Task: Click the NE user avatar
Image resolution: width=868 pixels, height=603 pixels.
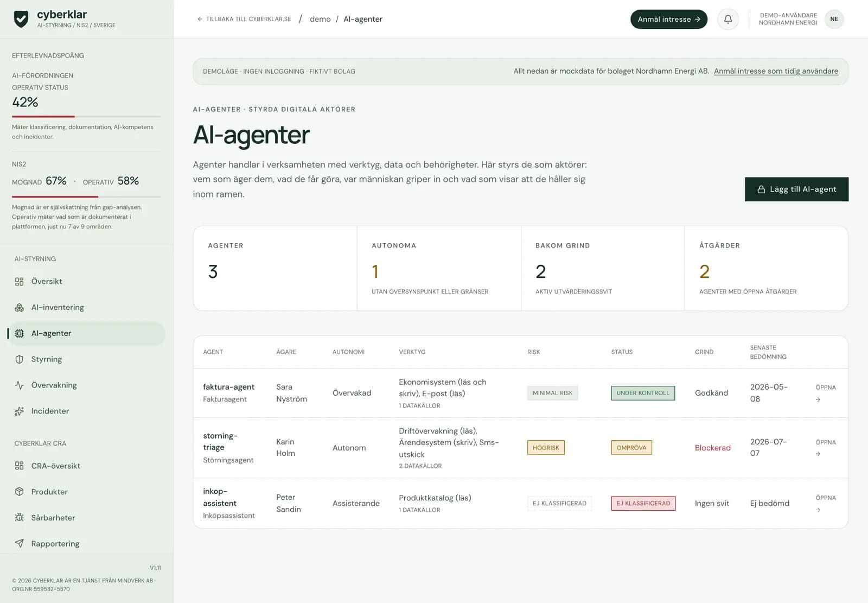Action: (x=834, y=19)
